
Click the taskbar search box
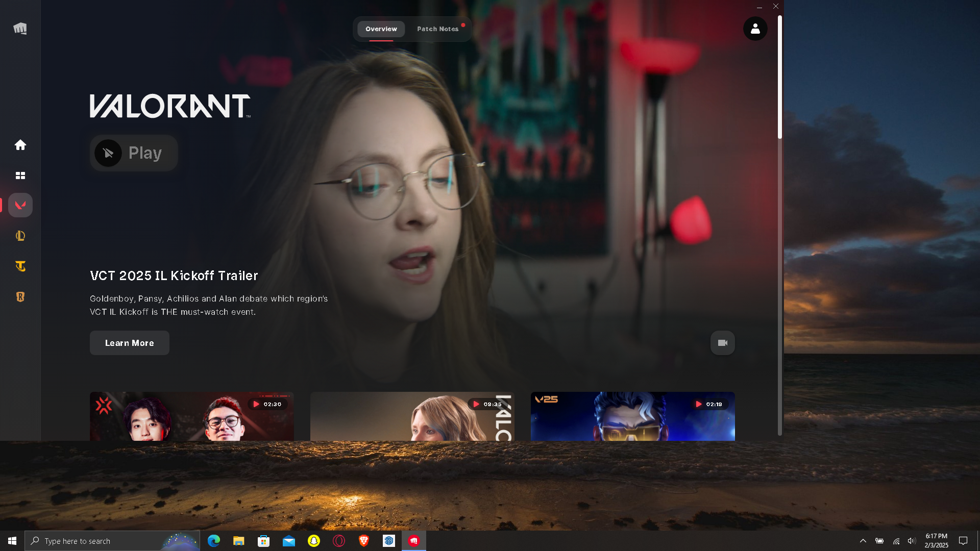112,541
